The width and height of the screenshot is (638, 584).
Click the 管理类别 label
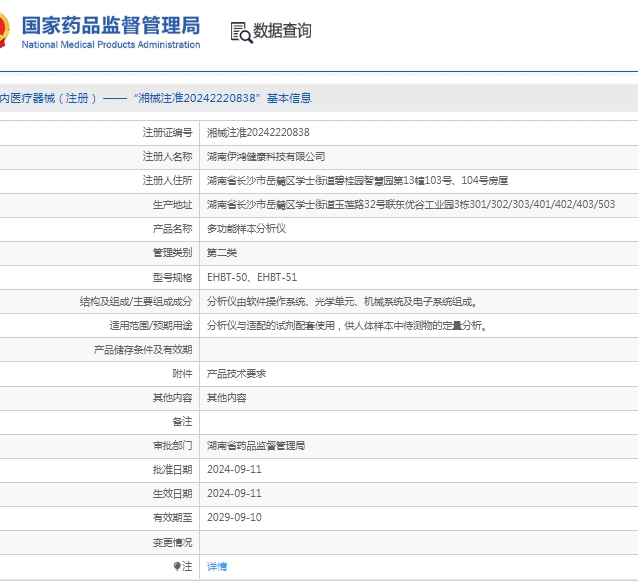click(x=173, y=253)
